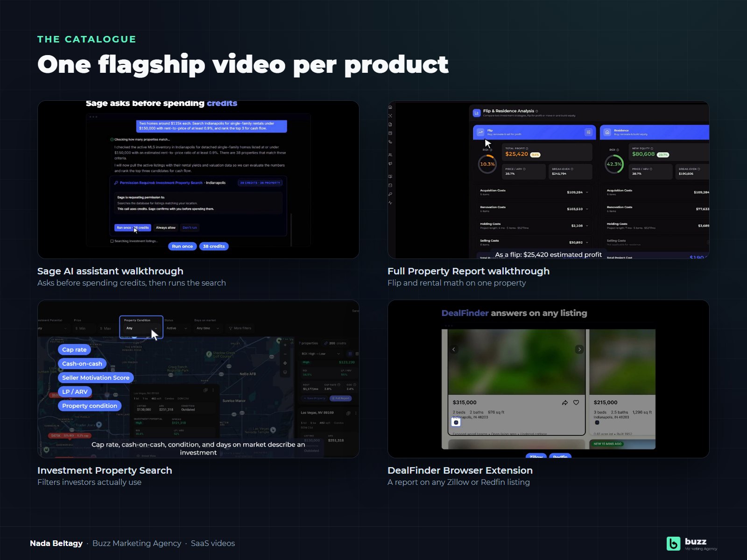Open the Property Condition Any dropdown
Screen dimensions: 747x560
click(141, 328)
